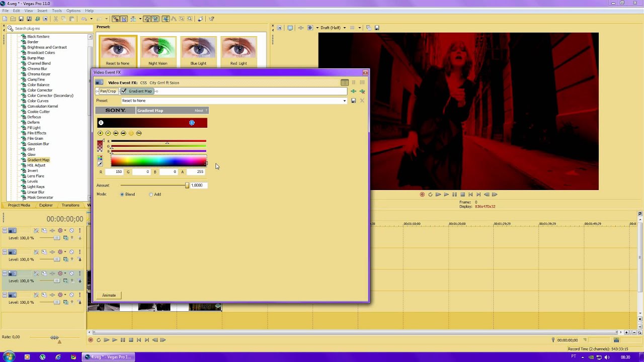The image size is (644, 362).
Task: Select the Blend mode radio button
Action: pyautogui.click(x=122, y=195)
